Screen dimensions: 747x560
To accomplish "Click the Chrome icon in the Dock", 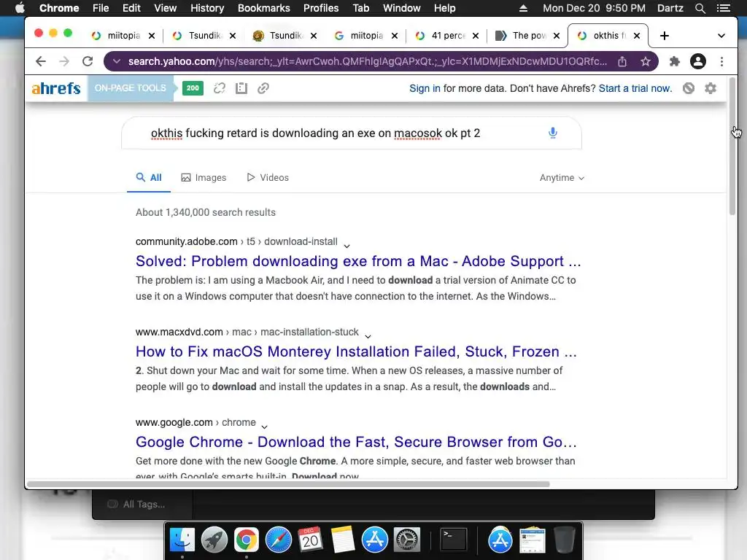I will [x=247, y=540].
